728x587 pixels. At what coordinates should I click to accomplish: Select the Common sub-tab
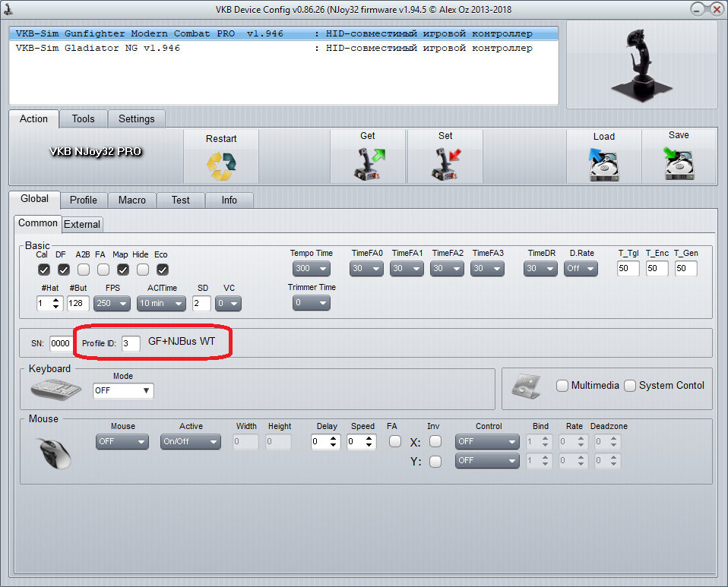pyautogui.click(x=37, y=223)
